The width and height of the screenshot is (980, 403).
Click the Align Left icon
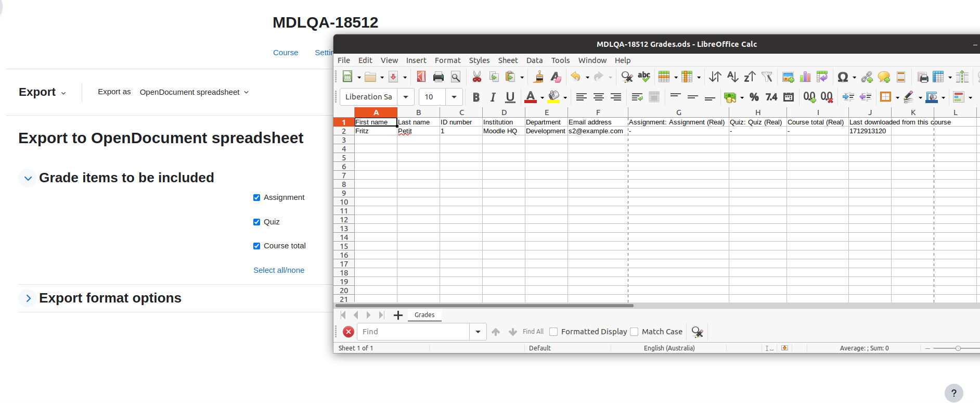[x=581, y=97]
